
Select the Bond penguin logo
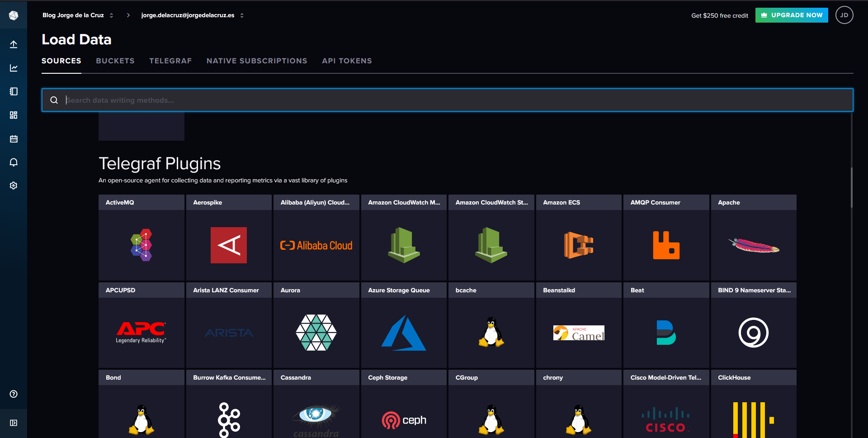pyautogui.click(x=142, y=420)
